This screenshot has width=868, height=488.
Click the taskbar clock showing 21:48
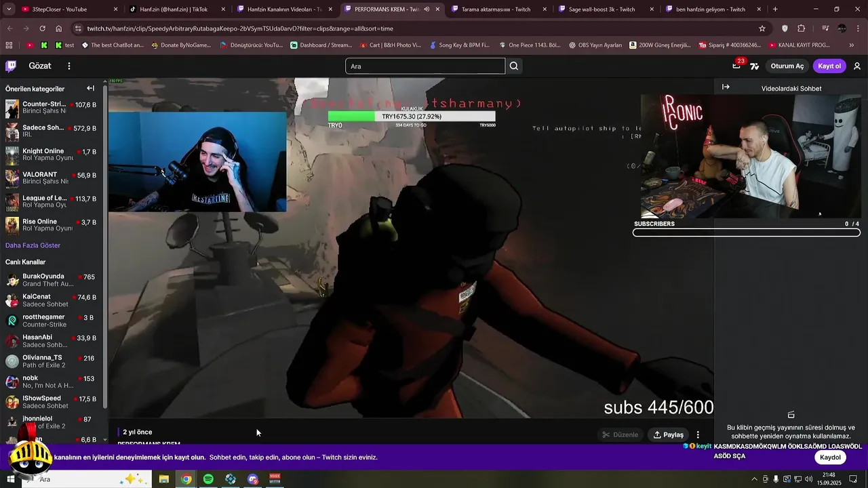pos(829,479)
